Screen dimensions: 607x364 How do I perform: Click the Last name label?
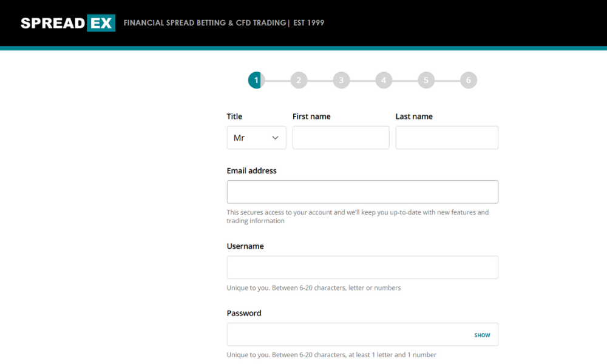(x=414, y=116)
